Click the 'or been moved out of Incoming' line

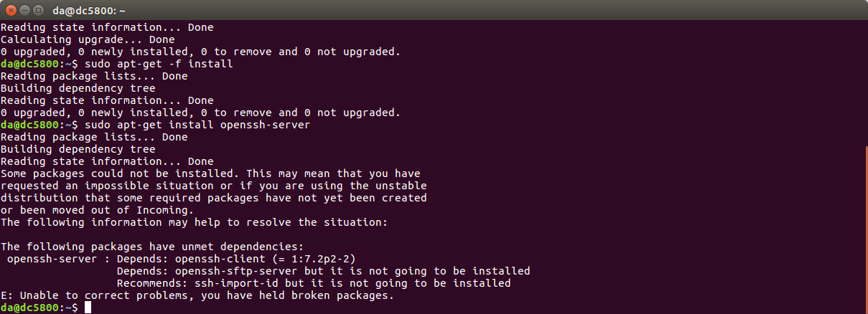(97, 210)
